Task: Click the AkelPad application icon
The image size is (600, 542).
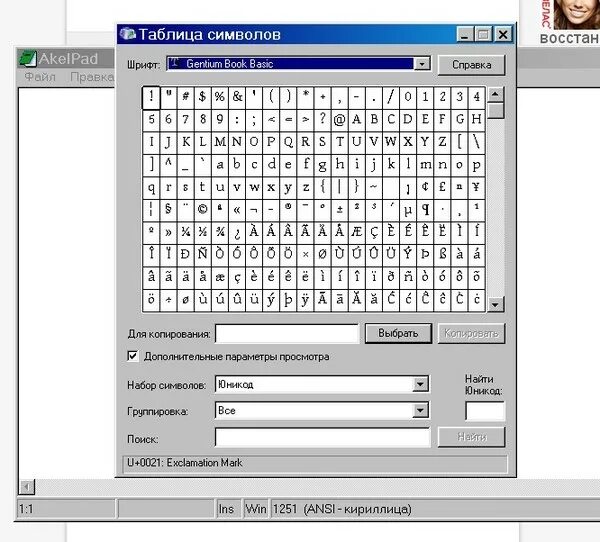Action: click(x=28, y=59)
